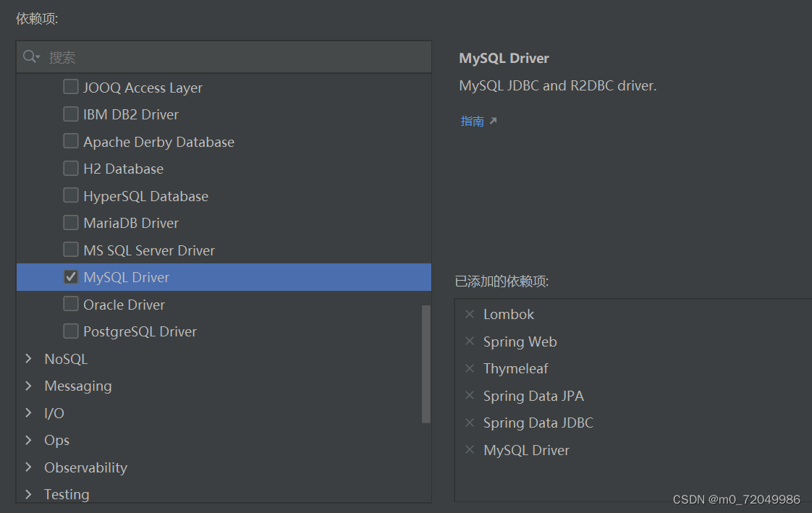
Task: Expand the Ops category
Action: 28,440
